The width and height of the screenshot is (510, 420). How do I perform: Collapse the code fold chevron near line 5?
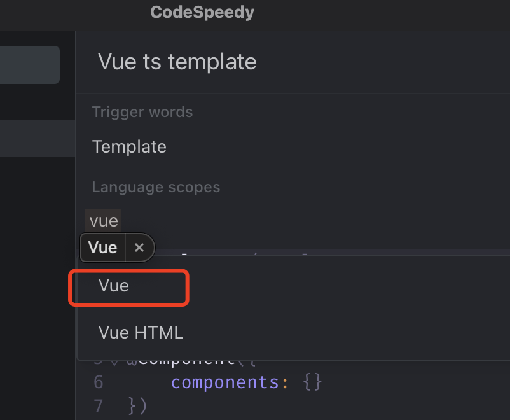[114, 363]
